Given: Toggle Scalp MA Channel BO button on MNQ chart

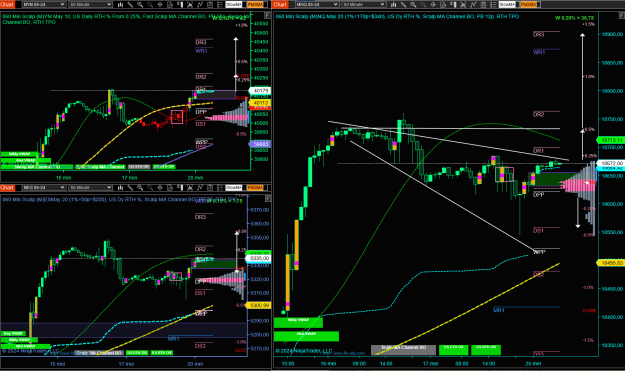Looking at the screenshot, I should (403, 349).
